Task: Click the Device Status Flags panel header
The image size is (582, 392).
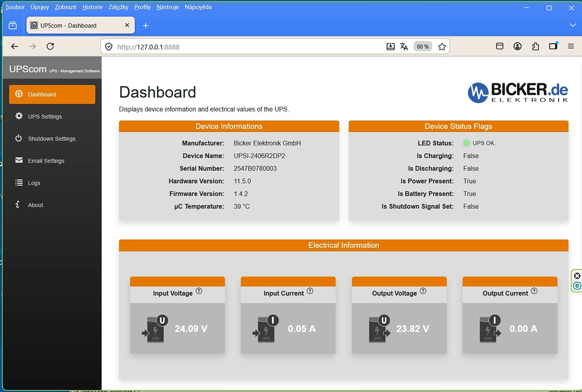Action: point(458,126)
